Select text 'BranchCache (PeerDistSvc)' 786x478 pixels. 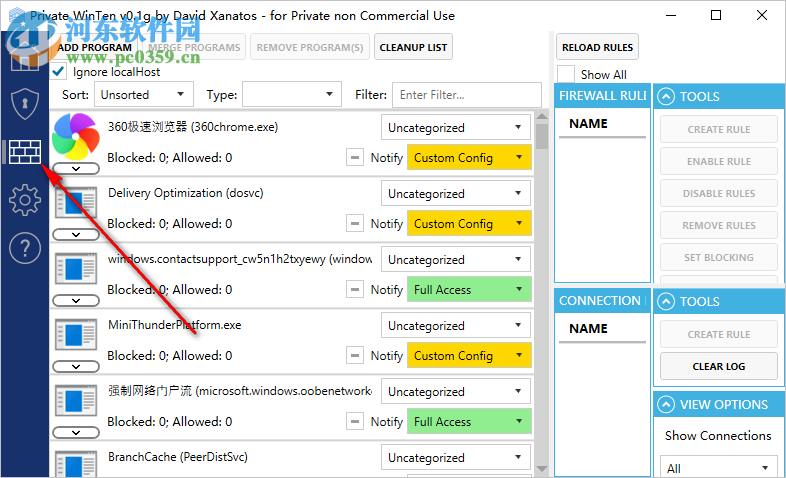point(177,457)
